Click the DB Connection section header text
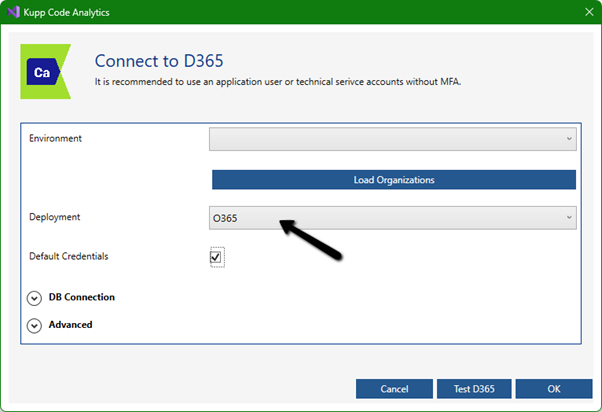602x412 pixels. (x=83, y=297)
